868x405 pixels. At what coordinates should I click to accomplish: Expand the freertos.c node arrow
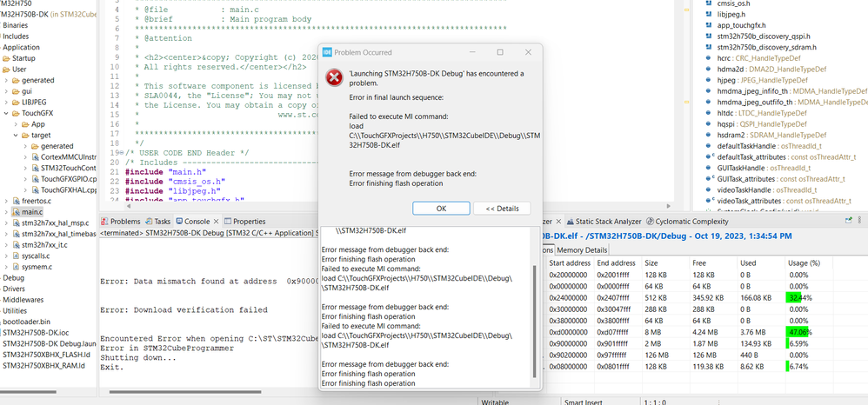tap(6, 201)
